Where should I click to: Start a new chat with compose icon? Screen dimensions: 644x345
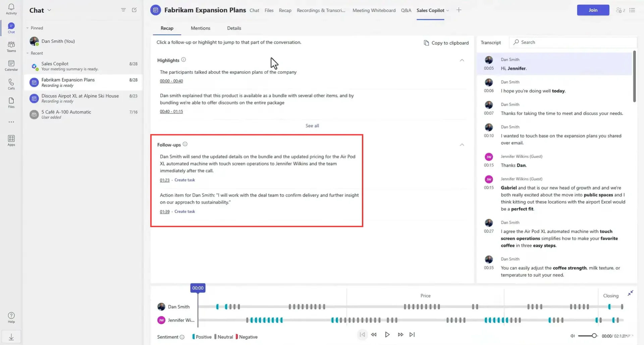tap(134, 10)
